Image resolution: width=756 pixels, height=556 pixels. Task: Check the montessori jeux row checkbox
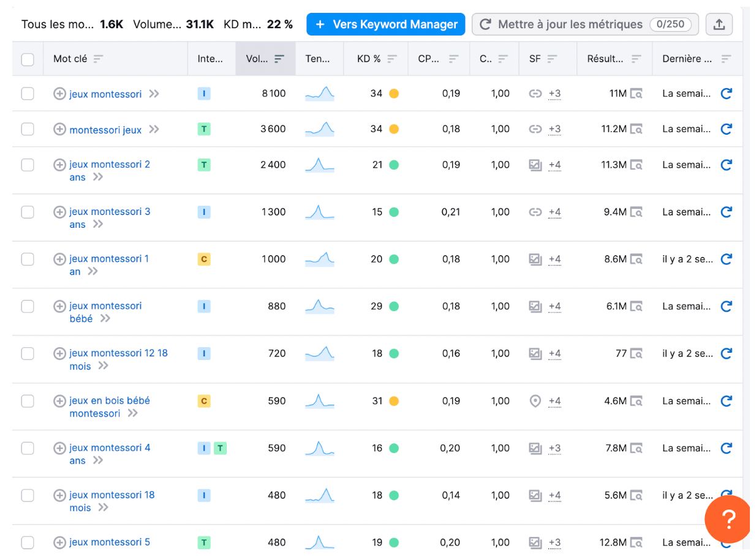[28, 129]
